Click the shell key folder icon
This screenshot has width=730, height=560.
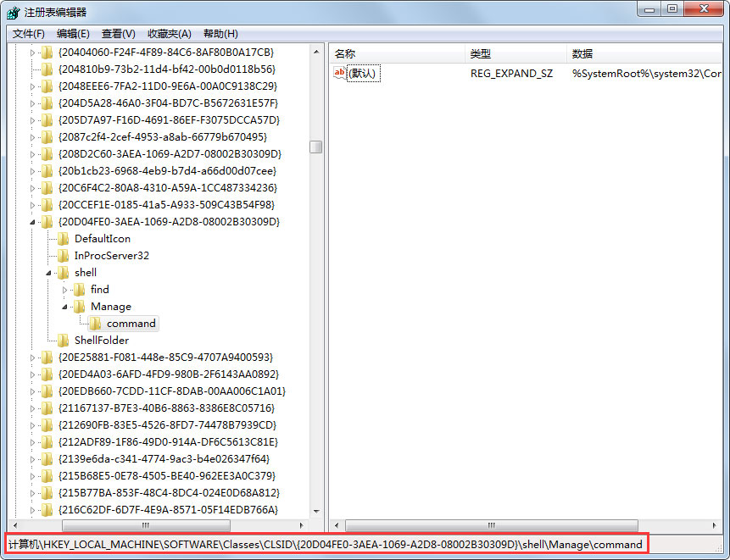[63, 272]
